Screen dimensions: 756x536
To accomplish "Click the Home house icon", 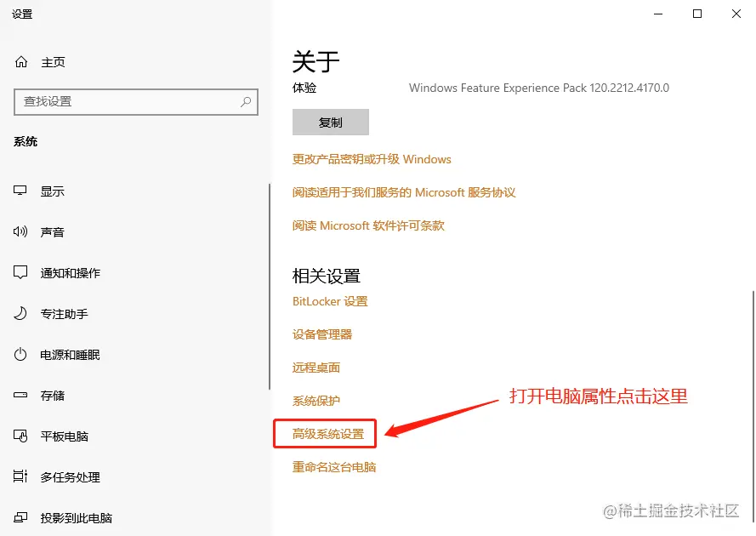I will click(21, 62).
